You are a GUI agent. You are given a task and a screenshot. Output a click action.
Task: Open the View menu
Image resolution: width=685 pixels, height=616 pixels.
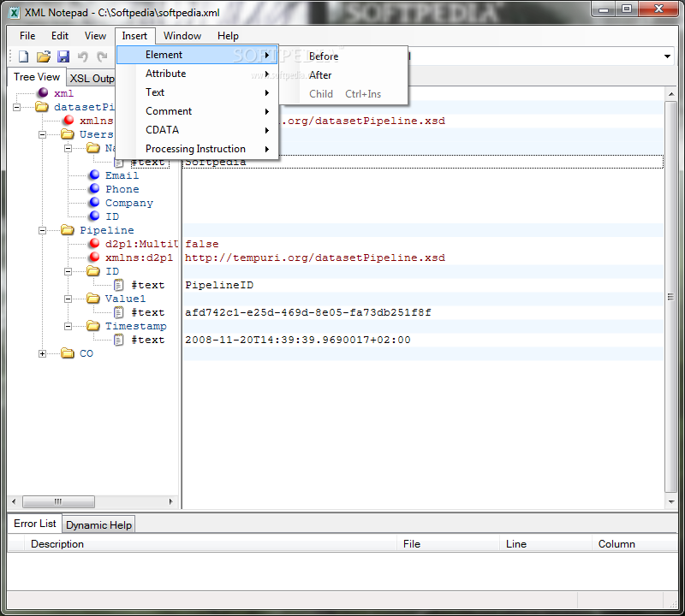tap(95, 36)
